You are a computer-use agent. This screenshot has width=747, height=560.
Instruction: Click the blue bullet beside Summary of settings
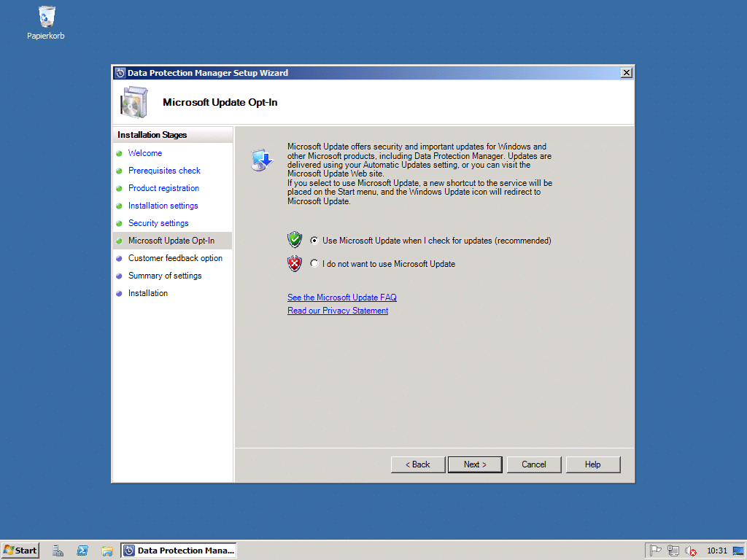[x=119, y=276]
